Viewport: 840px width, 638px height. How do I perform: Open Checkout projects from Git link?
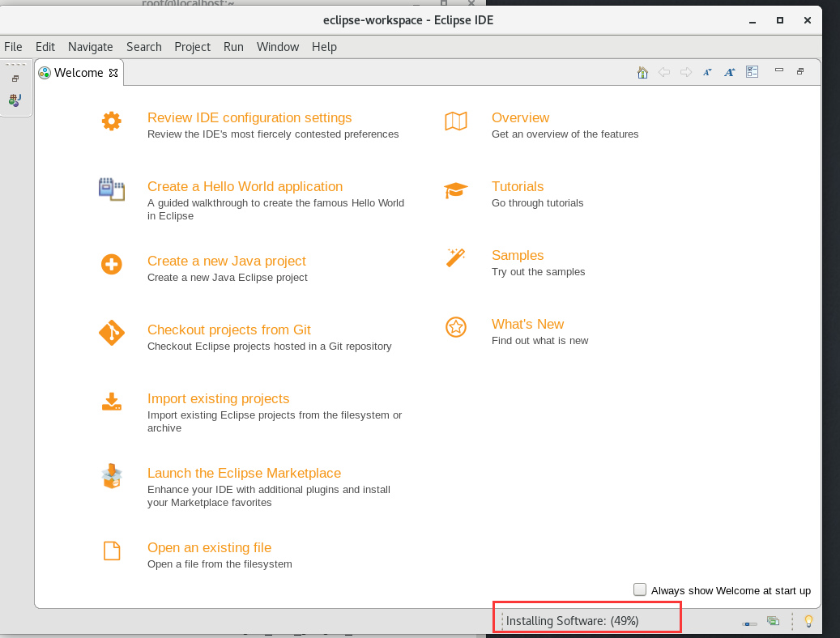[x=228, y=330]
